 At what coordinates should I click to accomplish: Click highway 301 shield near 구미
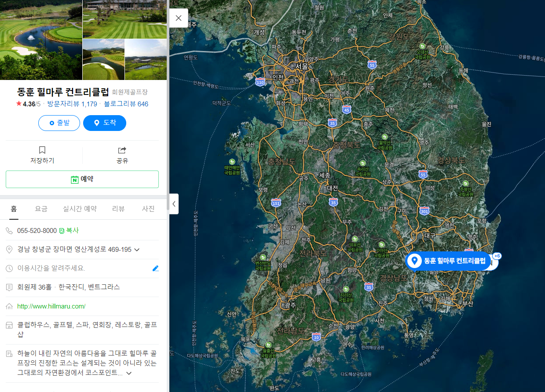click(x=424, y=211)
